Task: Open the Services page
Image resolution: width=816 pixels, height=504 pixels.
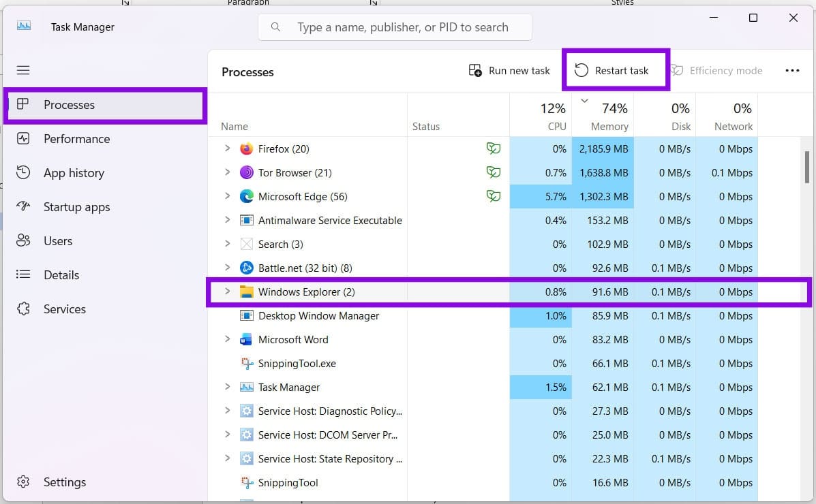Action: point(106,309)
